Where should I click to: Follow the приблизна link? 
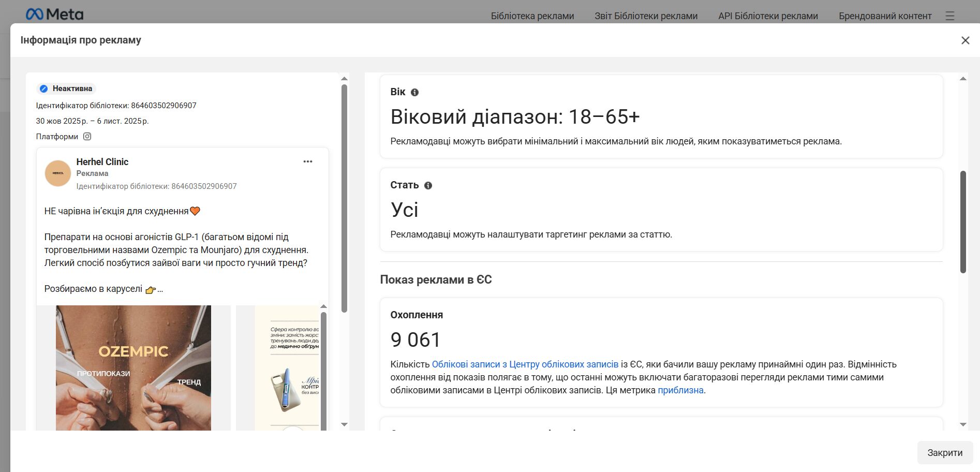(x=680, y=390)
